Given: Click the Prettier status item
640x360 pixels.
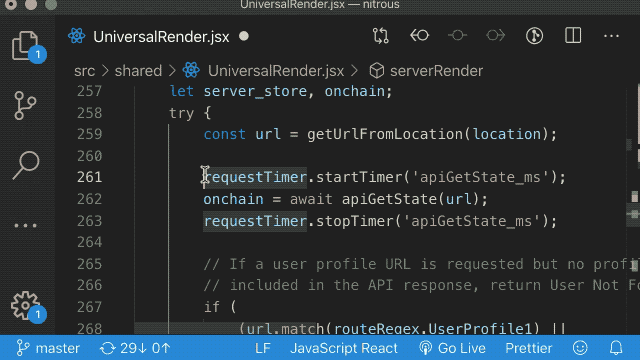Looking at the screenshot, I should click(x=529, y=348).
